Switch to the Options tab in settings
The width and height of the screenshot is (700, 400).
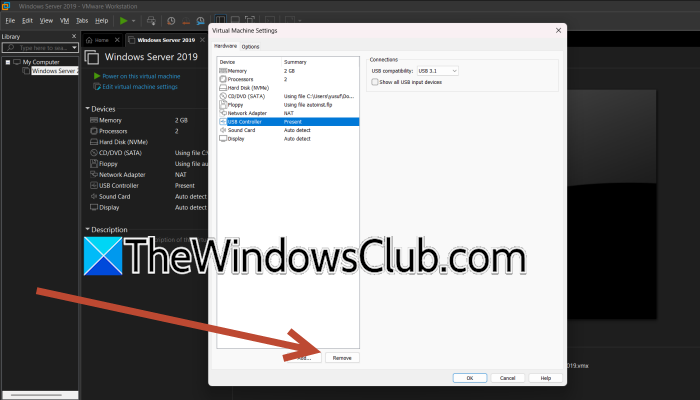(250, 46)
